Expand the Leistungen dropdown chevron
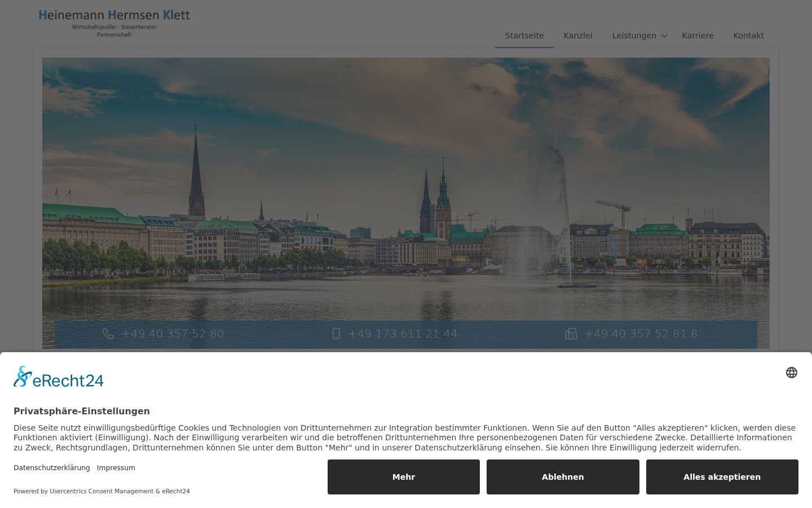The width and height of the screenshot is (812, 508). (664, 36)
